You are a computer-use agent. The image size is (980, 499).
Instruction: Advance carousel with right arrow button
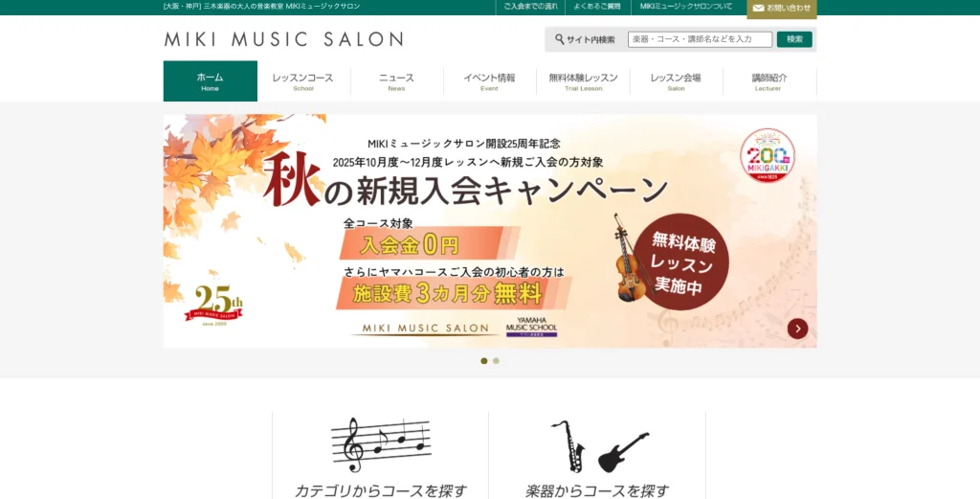click(x=797, y=329)
